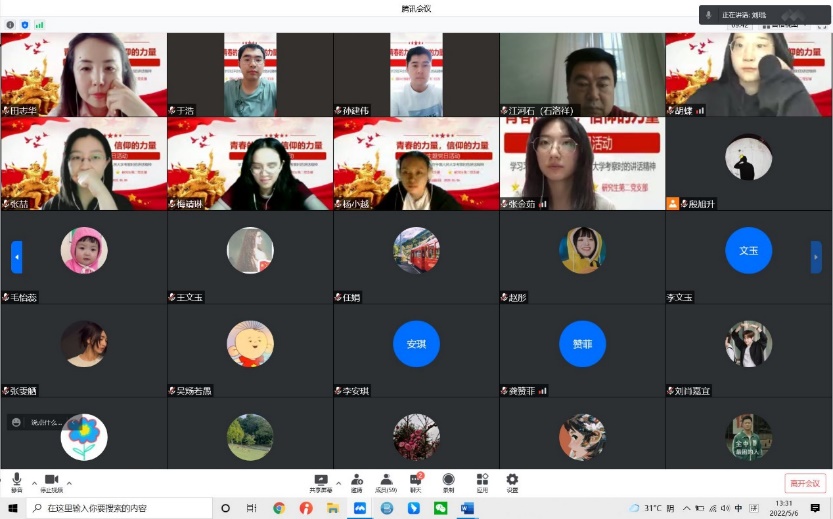The image size is (833, 519).
Task: Click the security shield icon at top-left
Action: [x=24, y=23]
